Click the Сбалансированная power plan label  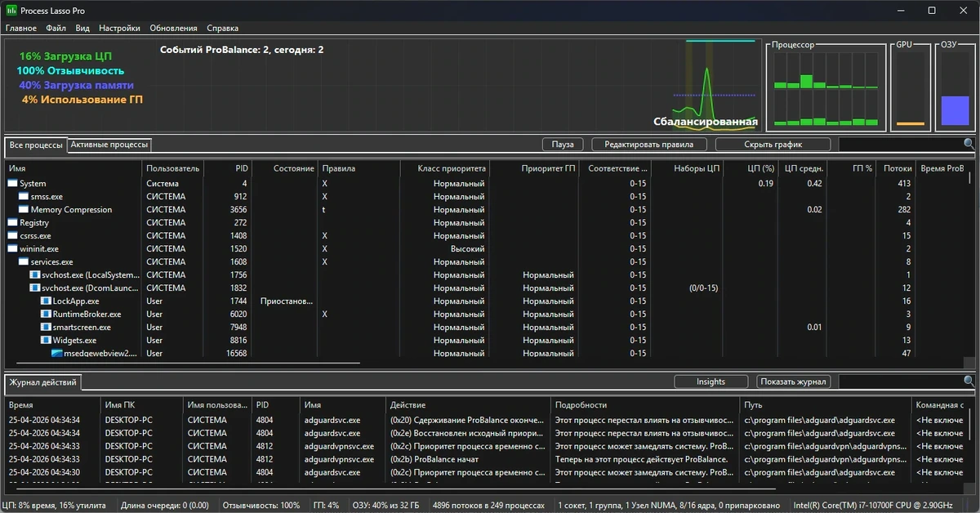point(705,122)
